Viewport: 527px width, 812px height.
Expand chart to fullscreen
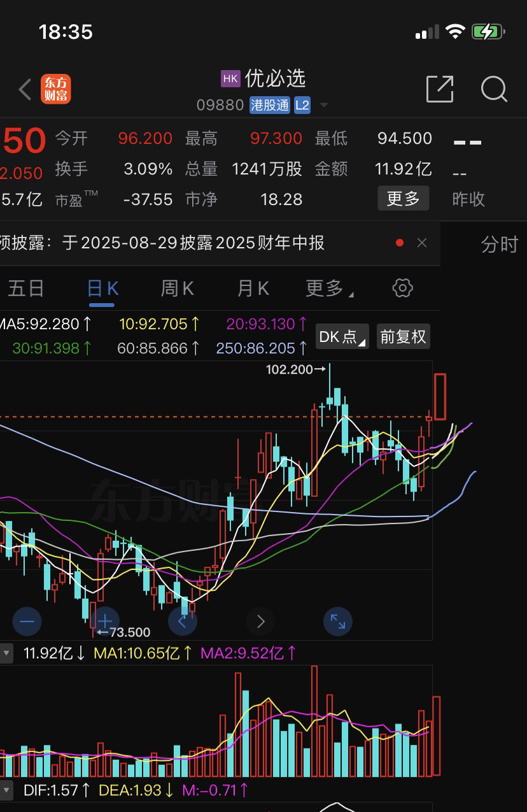(x=338, y=621)
